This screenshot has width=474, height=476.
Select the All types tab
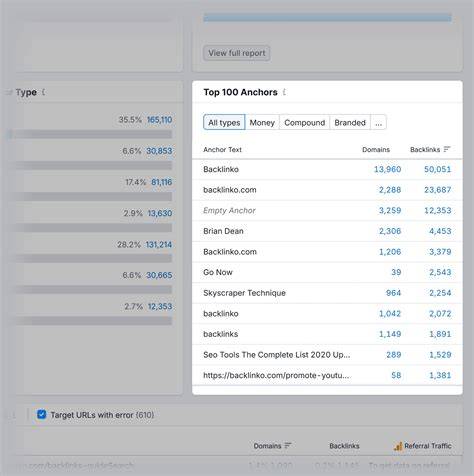pos(224,122)
